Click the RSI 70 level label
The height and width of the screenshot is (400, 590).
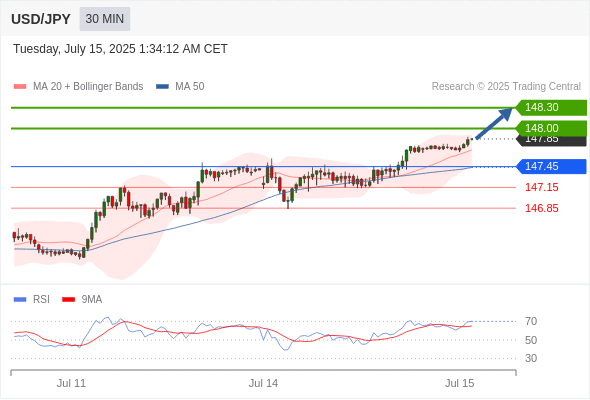[x=531, y=321]
